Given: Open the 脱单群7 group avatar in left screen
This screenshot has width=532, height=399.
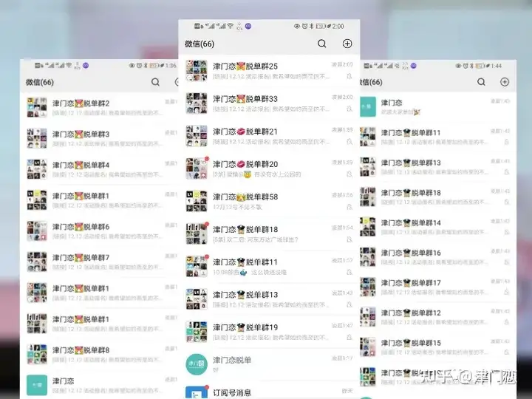Looking at the screenshot, I should coord(37,262).
